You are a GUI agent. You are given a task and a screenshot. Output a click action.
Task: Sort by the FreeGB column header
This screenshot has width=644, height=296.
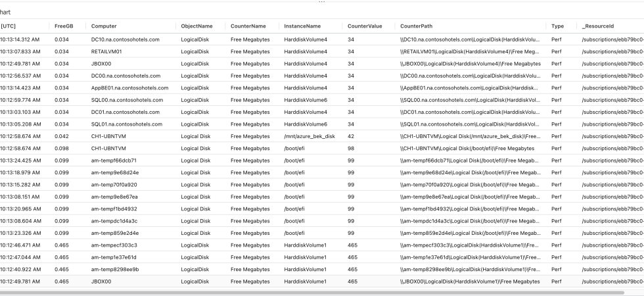[64, 26]
